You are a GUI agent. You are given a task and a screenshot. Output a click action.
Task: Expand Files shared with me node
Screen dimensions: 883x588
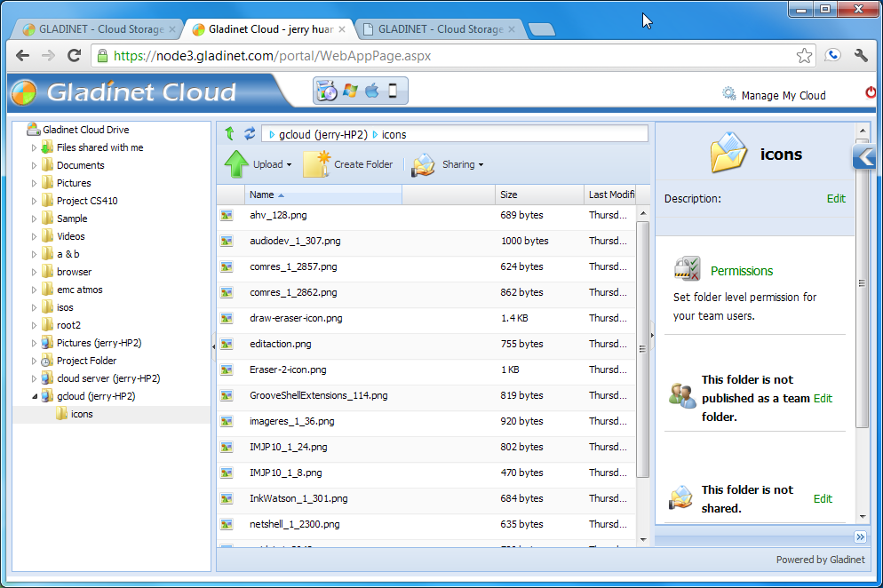(34, 147)
